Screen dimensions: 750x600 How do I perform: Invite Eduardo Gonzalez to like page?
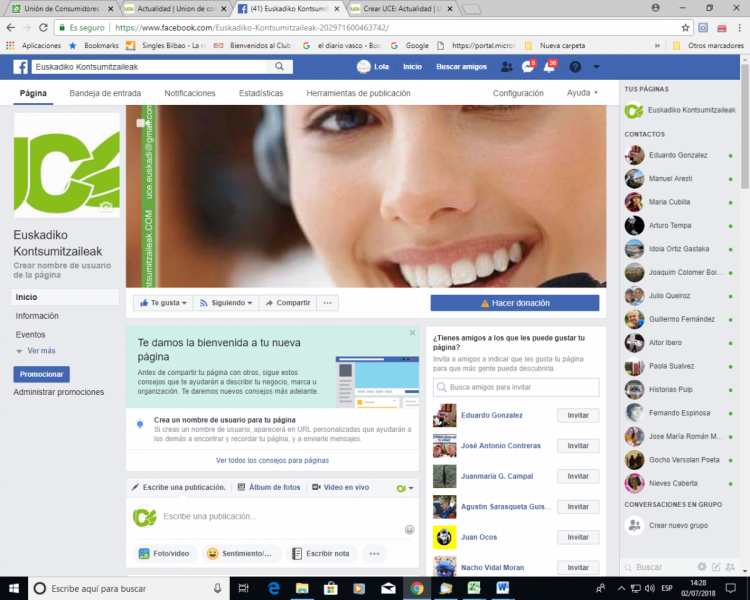[578, 415]
